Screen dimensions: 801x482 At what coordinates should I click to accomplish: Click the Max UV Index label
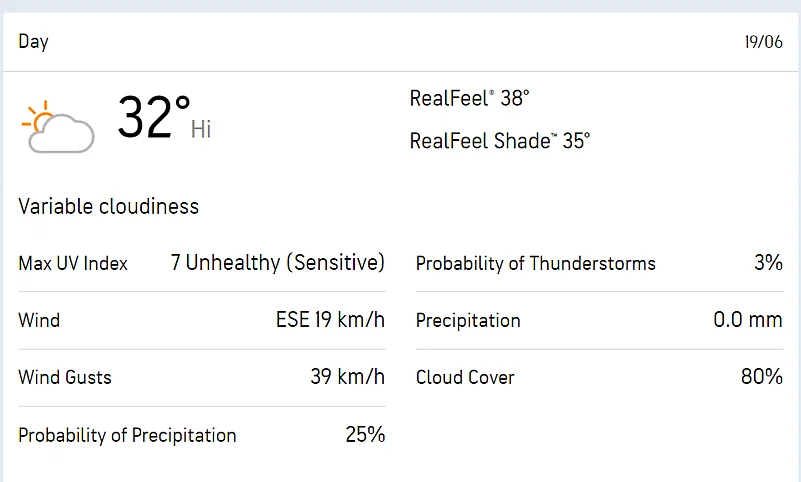(x=73, y=264)
